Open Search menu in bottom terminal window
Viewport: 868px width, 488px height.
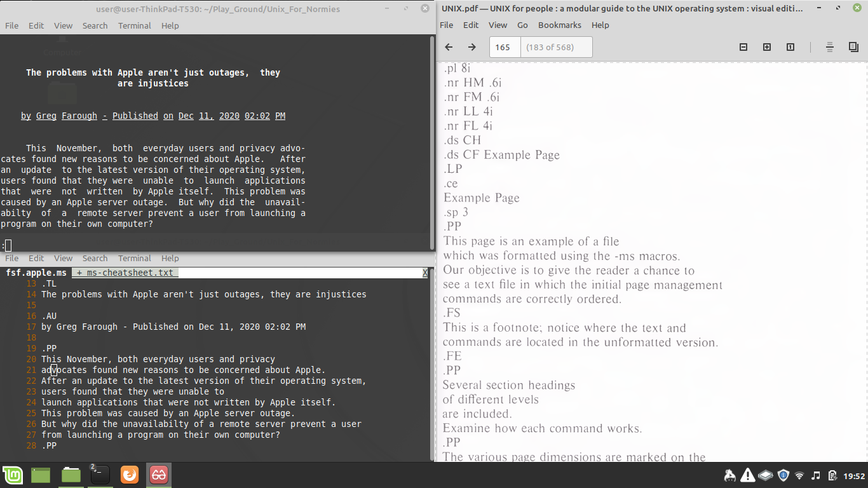coord(95,258)
